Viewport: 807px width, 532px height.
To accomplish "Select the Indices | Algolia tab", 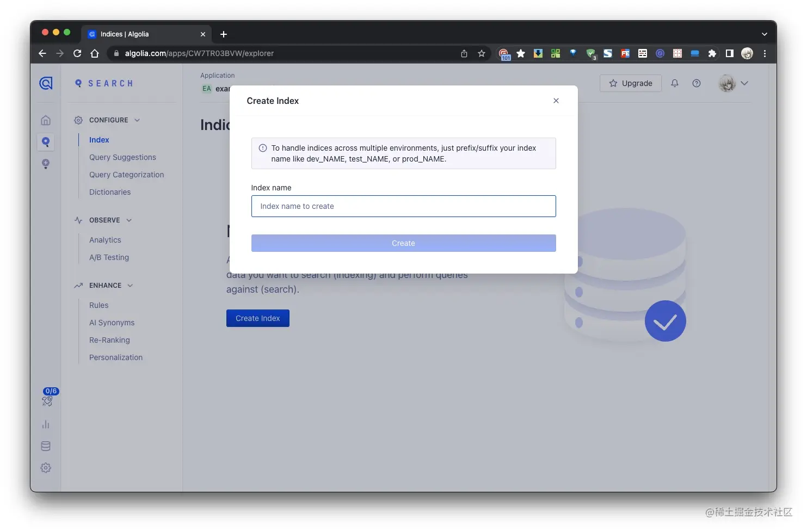I will coord(146,34).
